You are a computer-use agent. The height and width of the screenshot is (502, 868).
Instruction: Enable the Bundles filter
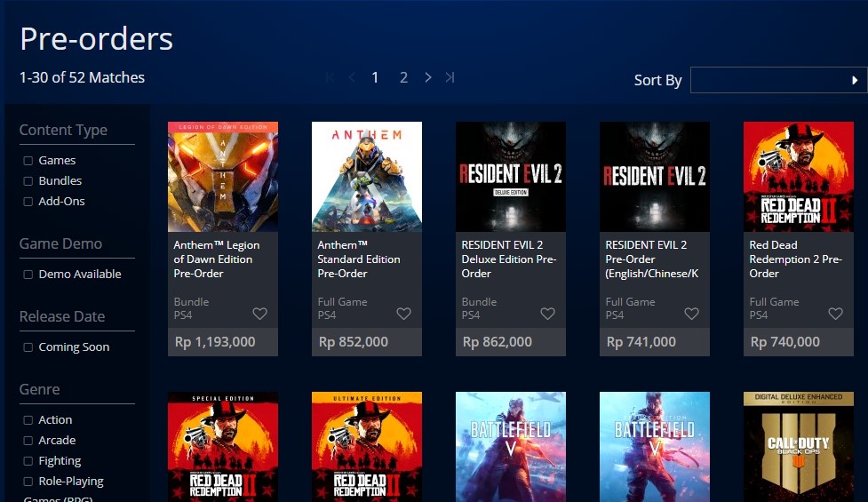click(x=28, y=181)
